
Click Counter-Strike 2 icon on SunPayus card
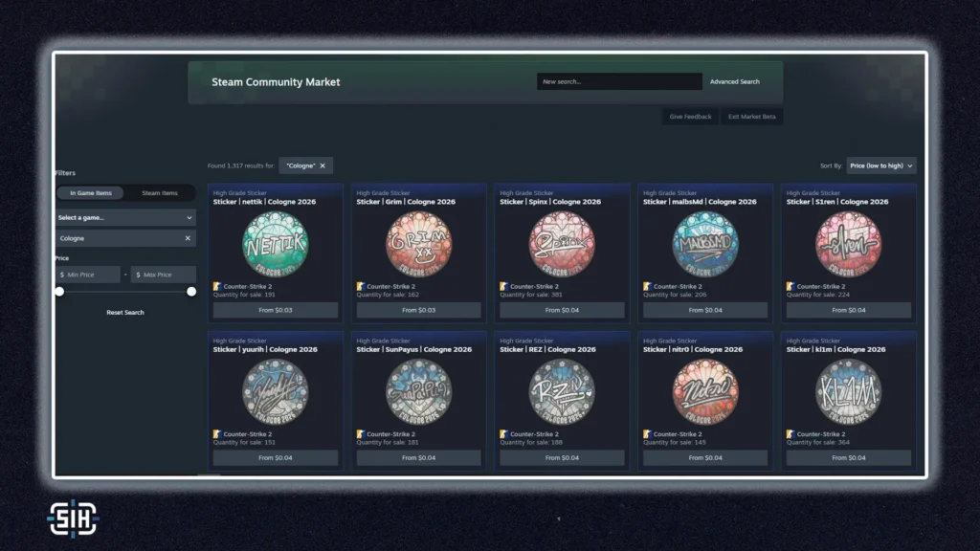click(360, 433)
